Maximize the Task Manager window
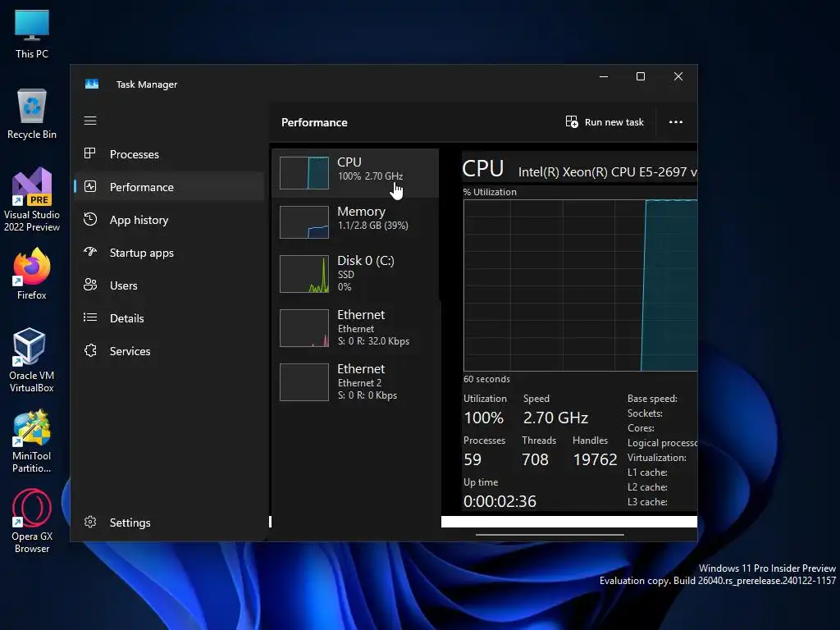This screenshot has height=630, width=840. (x=641, y=76)
